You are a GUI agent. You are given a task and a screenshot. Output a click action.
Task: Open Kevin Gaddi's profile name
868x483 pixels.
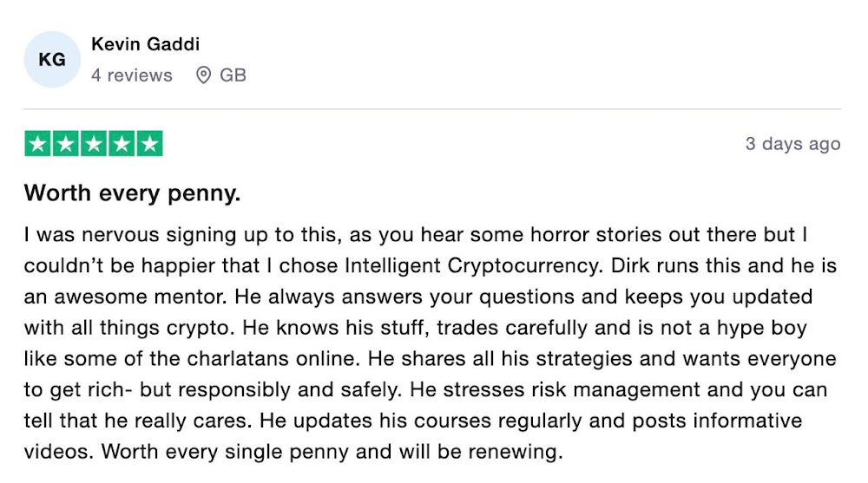pyautogui.click(x=145, y=43)
